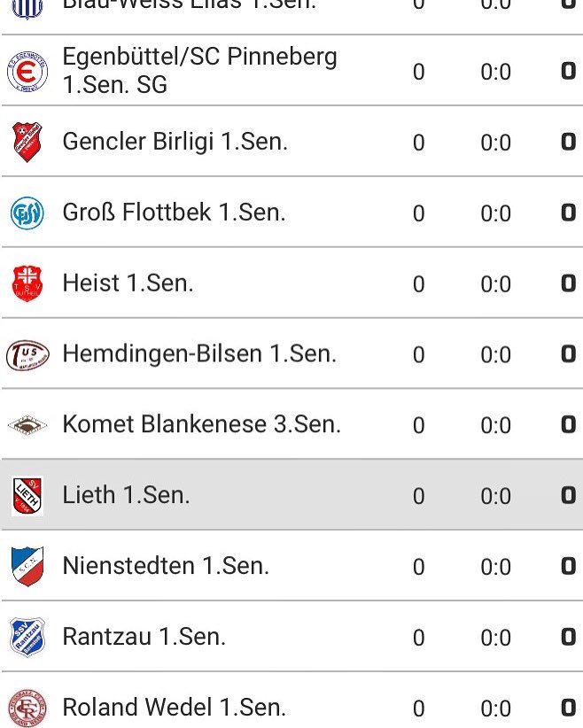Viewport: 583px width, 728px height.
Task: Open Hemdingen-Bilsen 1.Sen. team link
Action: [199, 353]
